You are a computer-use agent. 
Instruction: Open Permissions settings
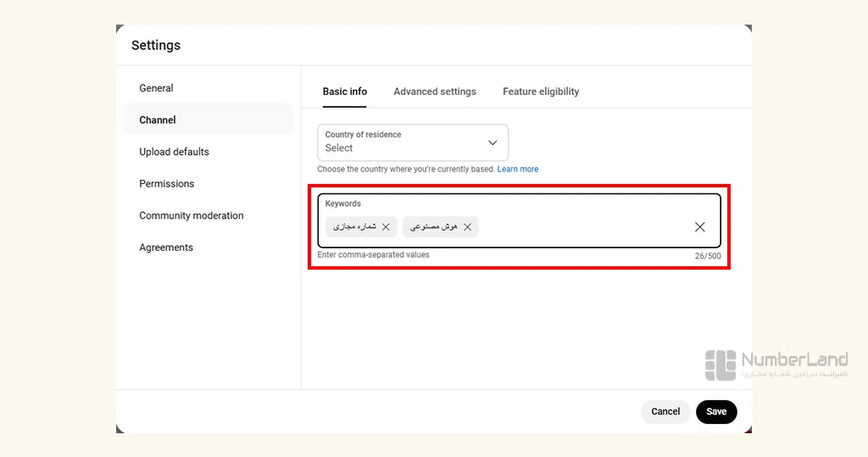[167, 184]
